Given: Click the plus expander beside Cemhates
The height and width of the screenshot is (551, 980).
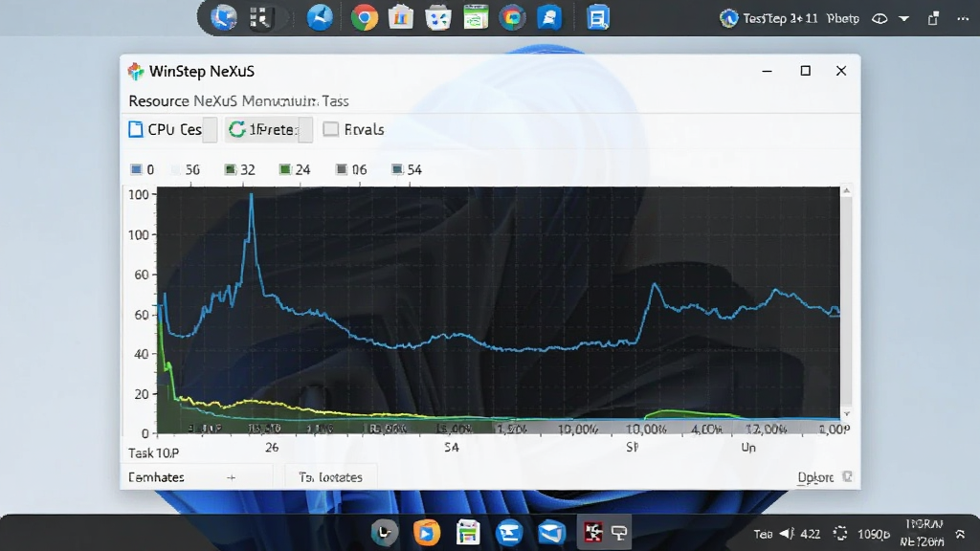Looking at the screenshot, I should 232,477.
